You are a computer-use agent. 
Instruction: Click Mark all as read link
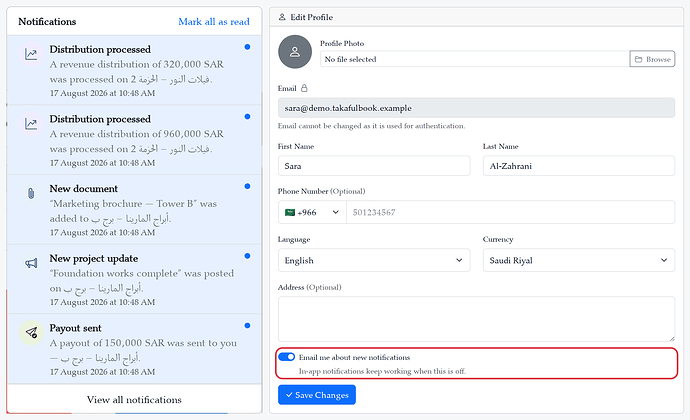pos(214,22)
